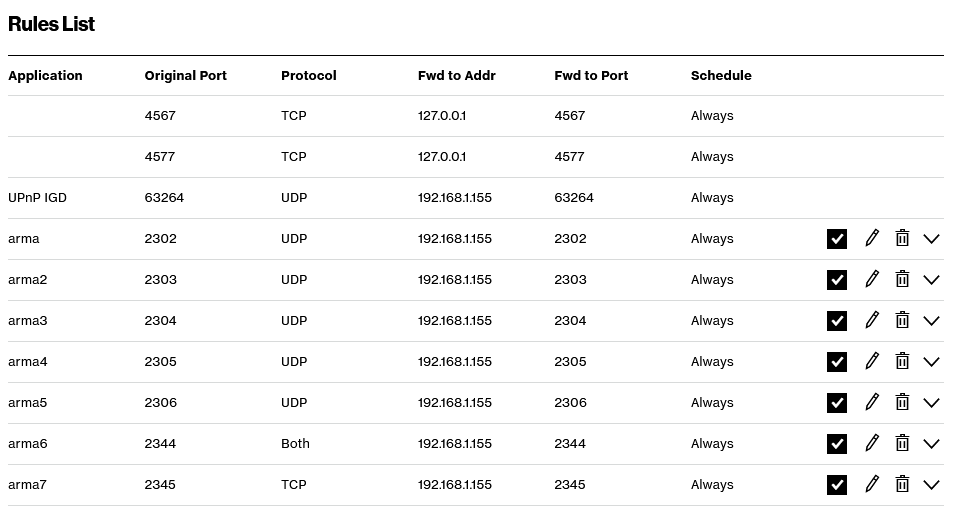Click the Application column header
Viewport: 963px width, 530px height.
click(x=45, y=75)
